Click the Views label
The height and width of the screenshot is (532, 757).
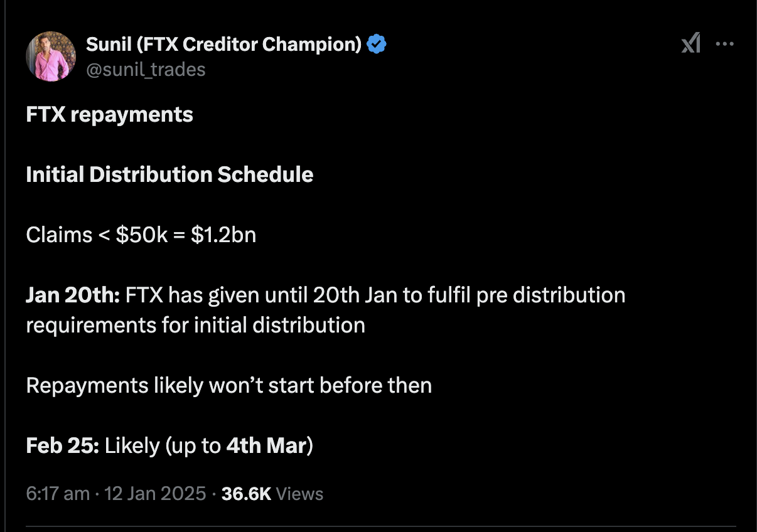point(299,494)
